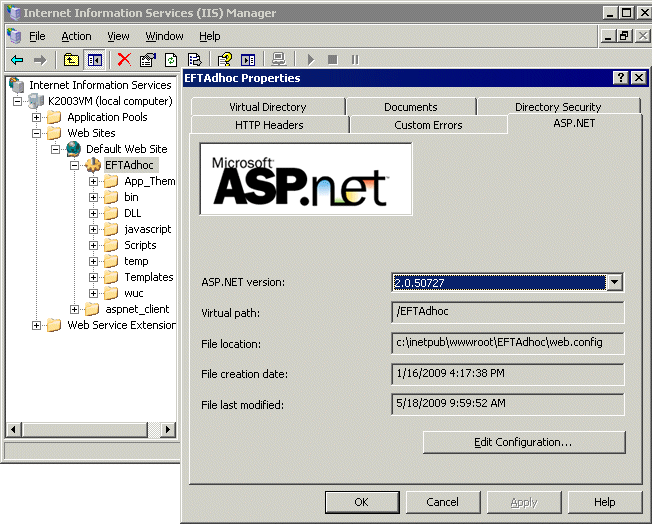The height and width of the screenshot is (524, 652).
Task: Click the Back arrow toolbar icon
Action: click(17, 60)
